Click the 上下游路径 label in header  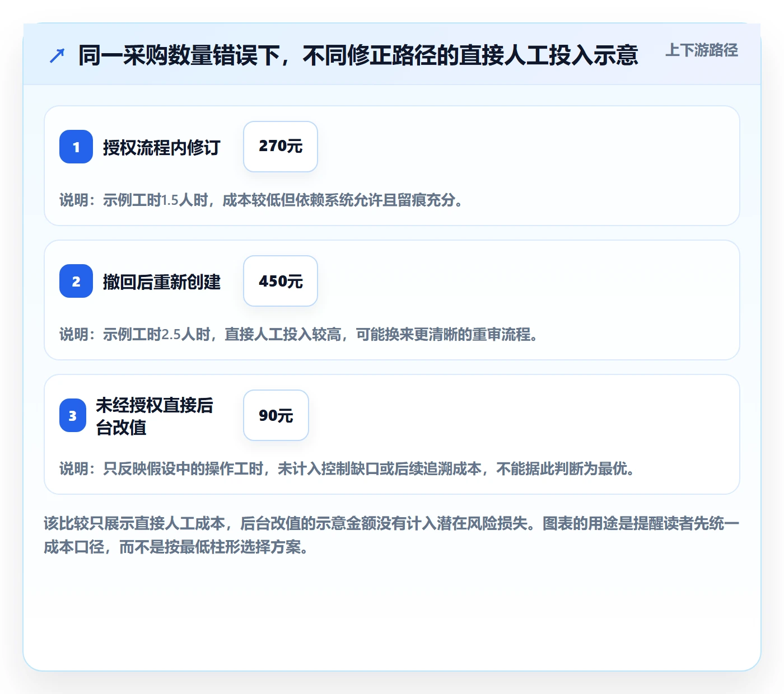click(x=701, y=50)
